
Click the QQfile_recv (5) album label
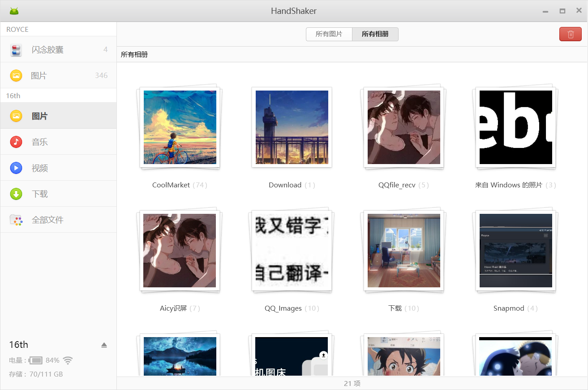coord(404,185)
